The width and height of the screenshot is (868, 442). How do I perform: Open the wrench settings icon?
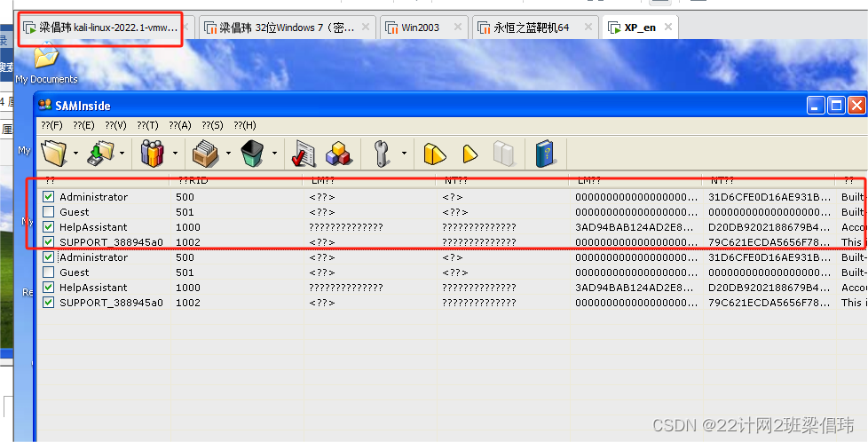(382, 154)
